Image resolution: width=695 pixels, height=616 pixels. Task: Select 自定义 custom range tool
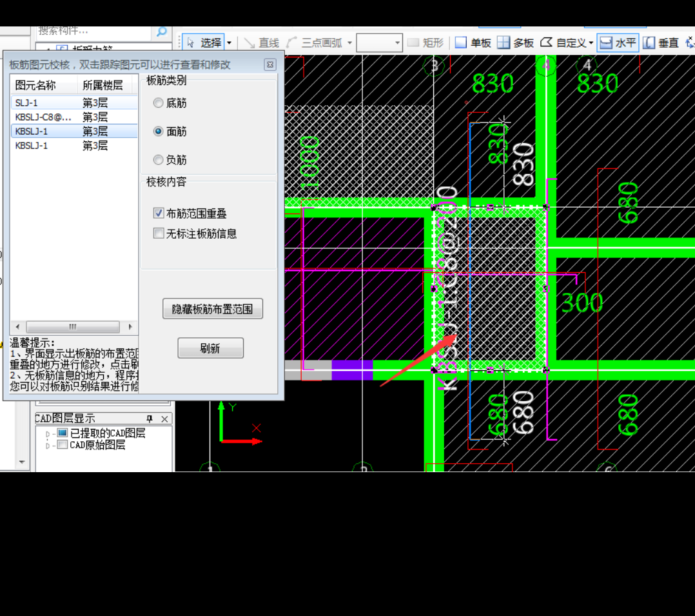coord(563,43)
